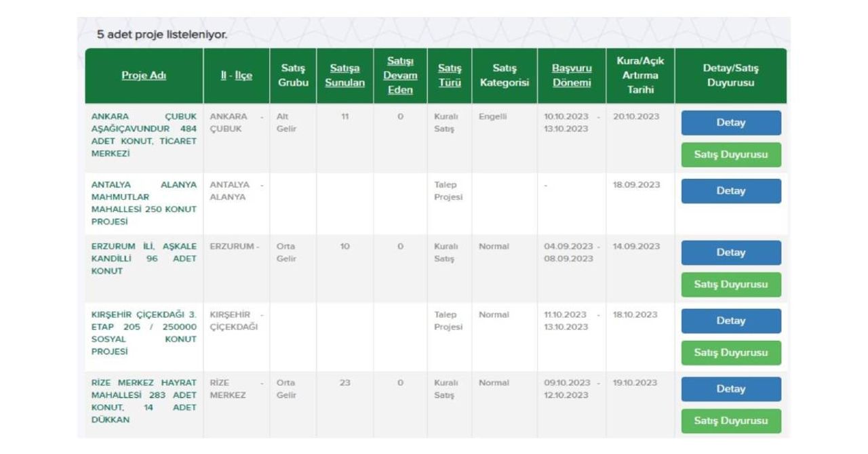Open Detay for Ankara Çubuk project

click(730, 123)
